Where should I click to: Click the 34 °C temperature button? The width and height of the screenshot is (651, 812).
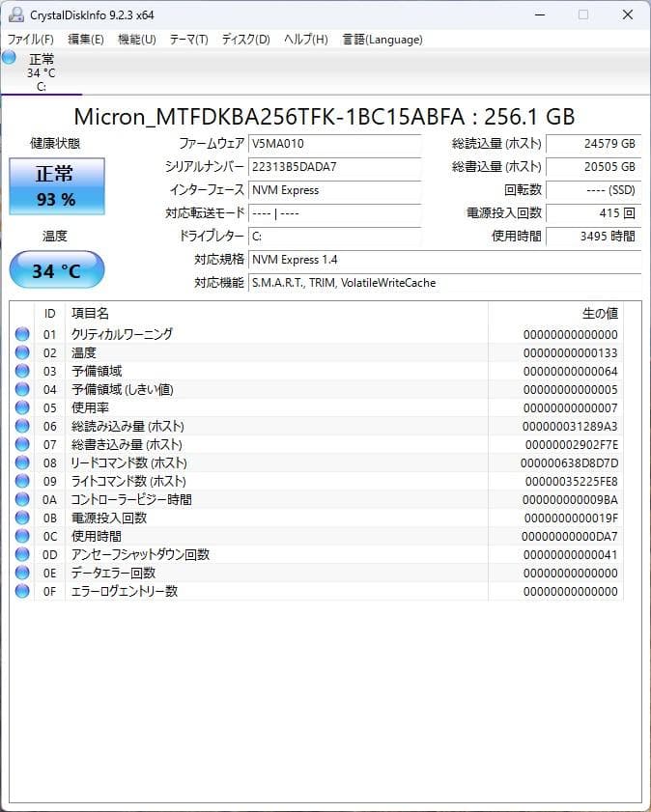coord(56,269)
